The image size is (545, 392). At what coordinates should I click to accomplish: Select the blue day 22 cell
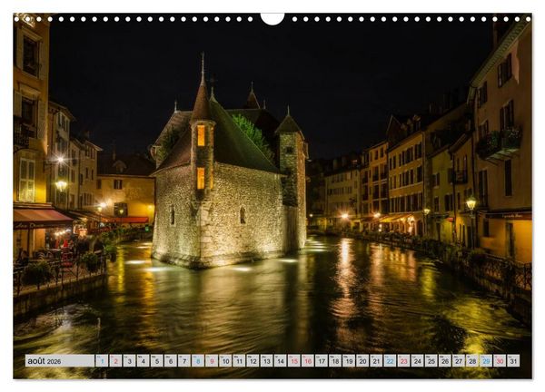pyautogui.click(x=391, y=361)
